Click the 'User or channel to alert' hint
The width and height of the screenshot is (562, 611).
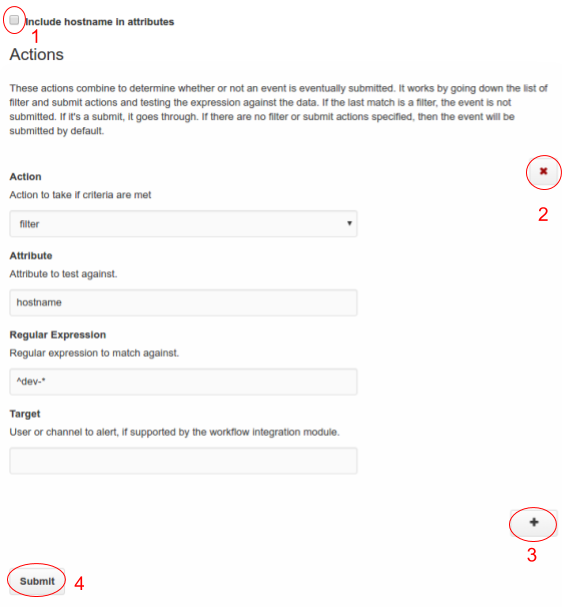[x=175, y=432]
